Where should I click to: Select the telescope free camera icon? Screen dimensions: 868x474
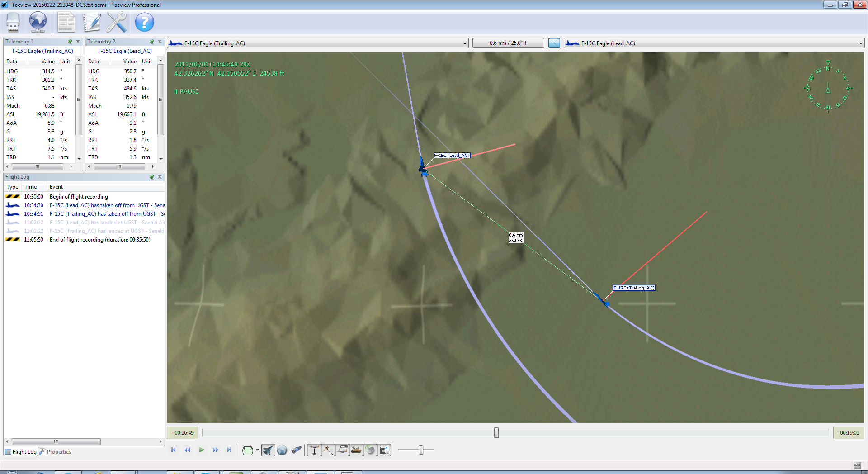296,450
